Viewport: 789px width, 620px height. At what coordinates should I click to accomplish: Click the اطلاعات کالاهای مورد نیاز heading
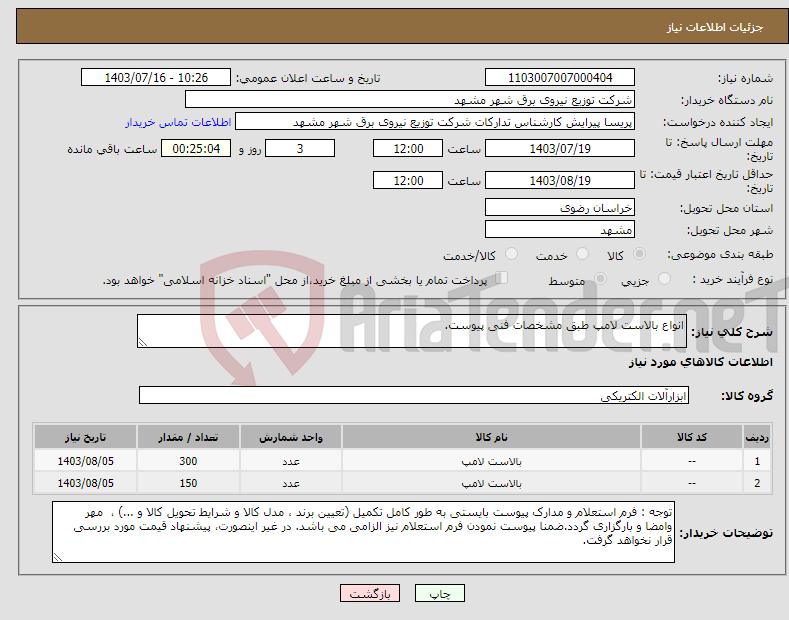[700, 362]
